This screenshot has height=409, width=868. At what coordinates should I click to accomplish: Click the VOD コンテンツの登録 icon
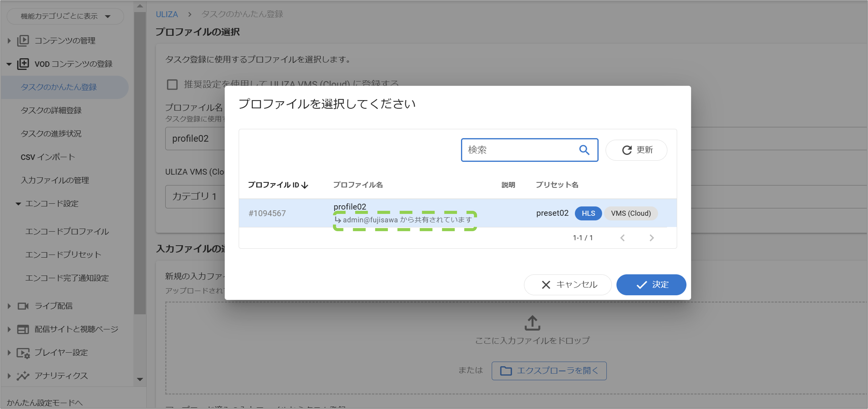(x=23, y=64)
